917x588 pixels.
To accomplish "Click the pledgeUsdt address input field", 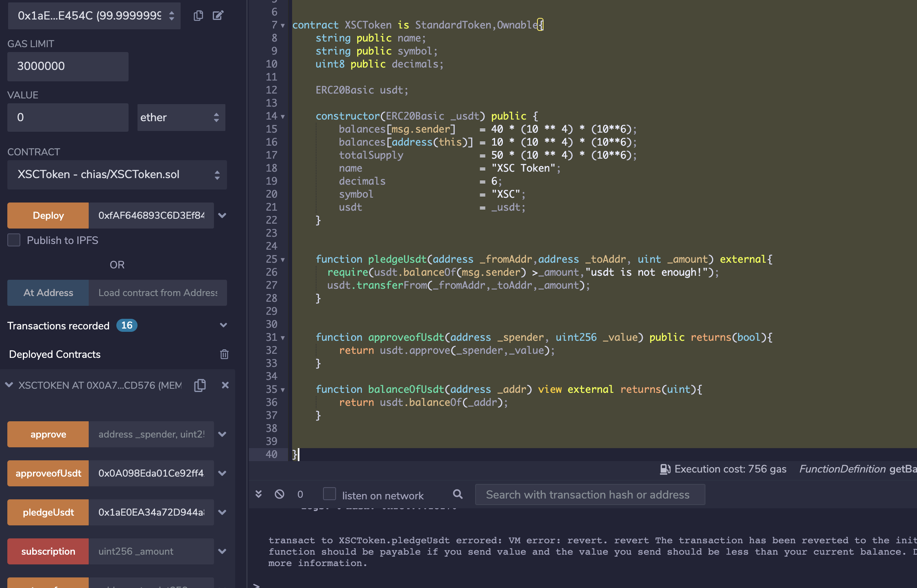I will point(151,512).
